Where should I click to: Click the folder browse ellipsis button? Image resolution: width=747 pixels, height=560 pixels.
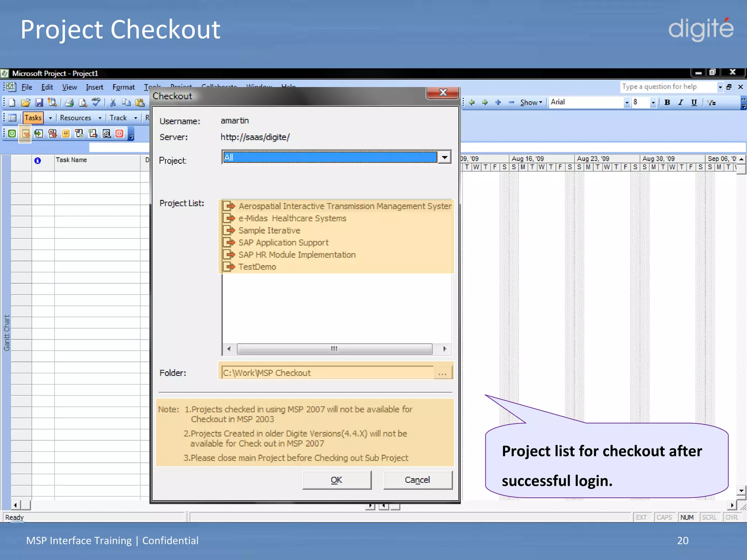click(442, 373)
